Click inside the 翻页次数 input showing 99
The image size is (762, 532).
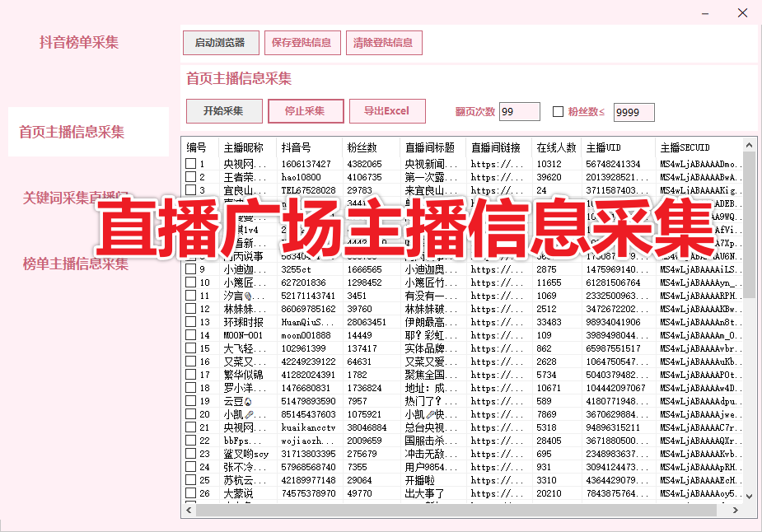[x=519, y=111]
